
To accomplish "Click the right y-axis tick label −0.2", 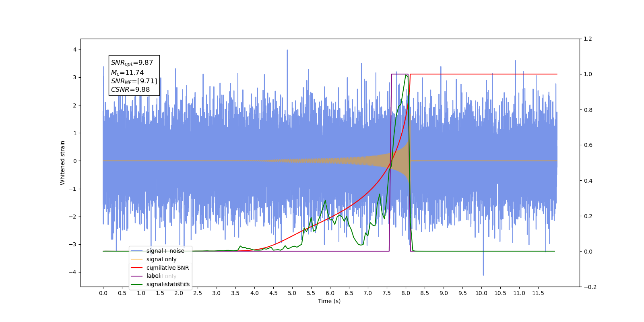I will coord(590,287).
